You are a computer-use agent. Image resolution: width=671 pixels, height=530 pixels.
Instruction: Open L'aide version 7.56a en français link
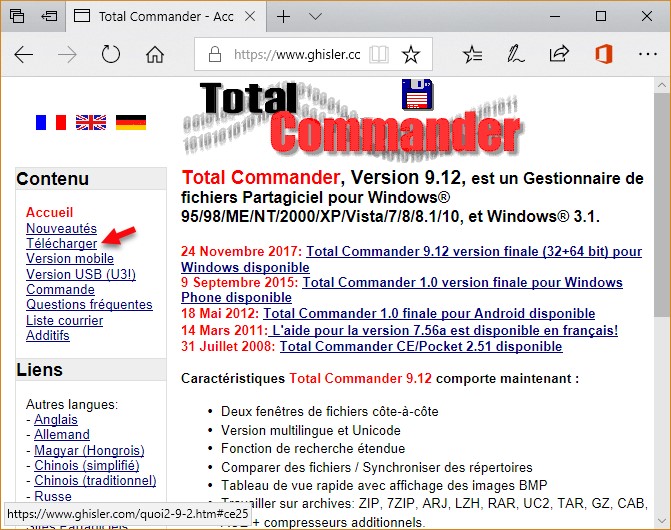(445, 330)
